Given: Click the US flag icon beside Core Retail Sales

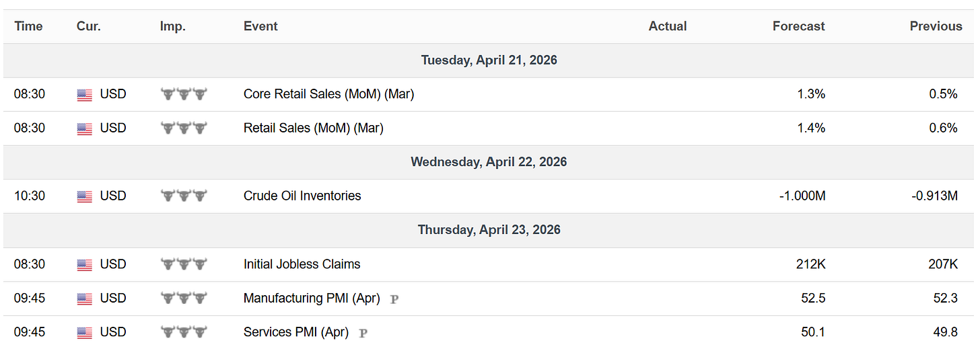Looking at the screenshot, I should 84,95.
